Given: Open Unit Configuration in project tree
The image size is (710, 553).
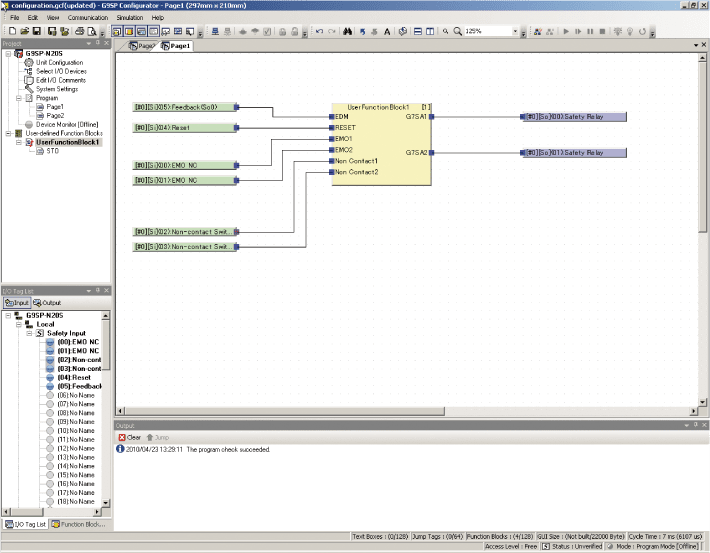Looking at the screenshot, I should pos(59,62).
